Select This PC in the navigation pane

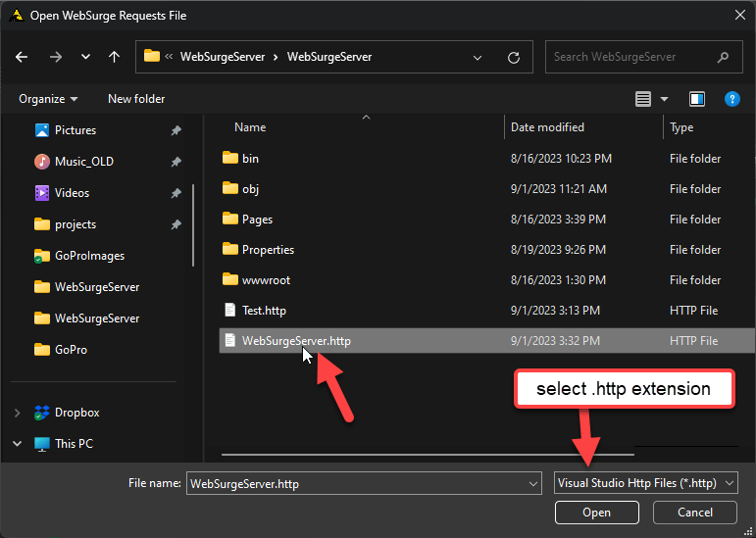click(74, 444)
